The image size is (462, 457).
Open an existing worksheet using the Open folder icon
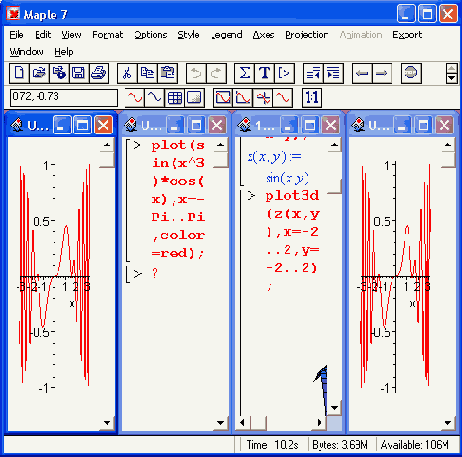[x=39, y=73]
